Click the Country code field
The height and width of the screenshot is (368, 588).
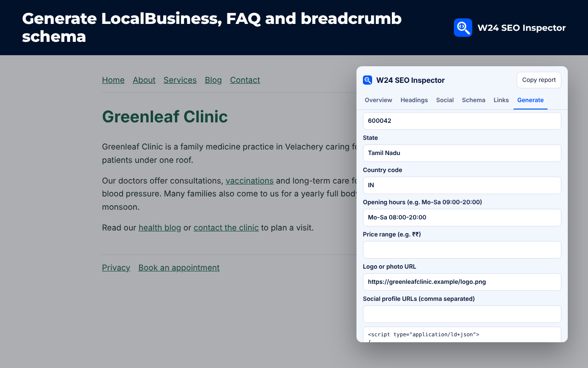click(462, 185)
